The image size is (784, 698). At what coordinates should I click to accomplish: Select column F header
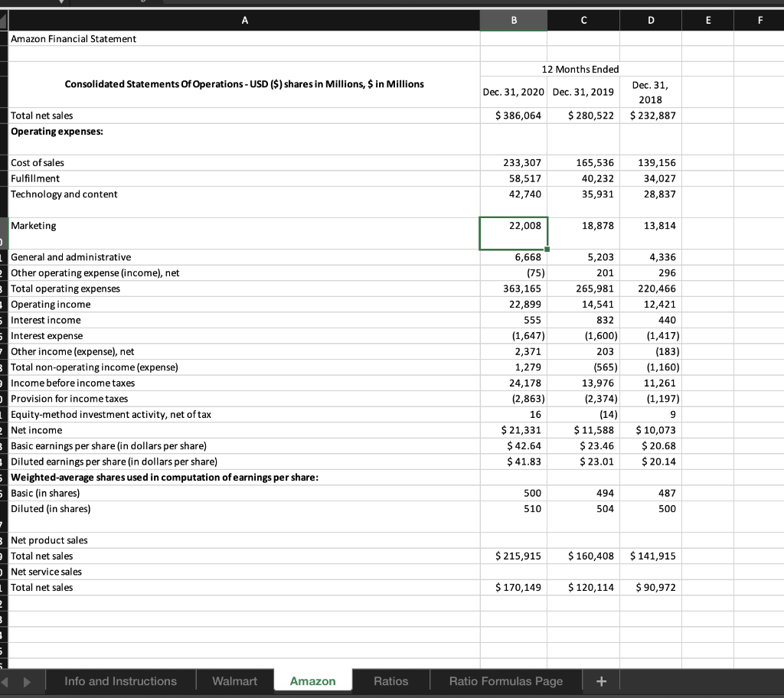coord(760,21)
